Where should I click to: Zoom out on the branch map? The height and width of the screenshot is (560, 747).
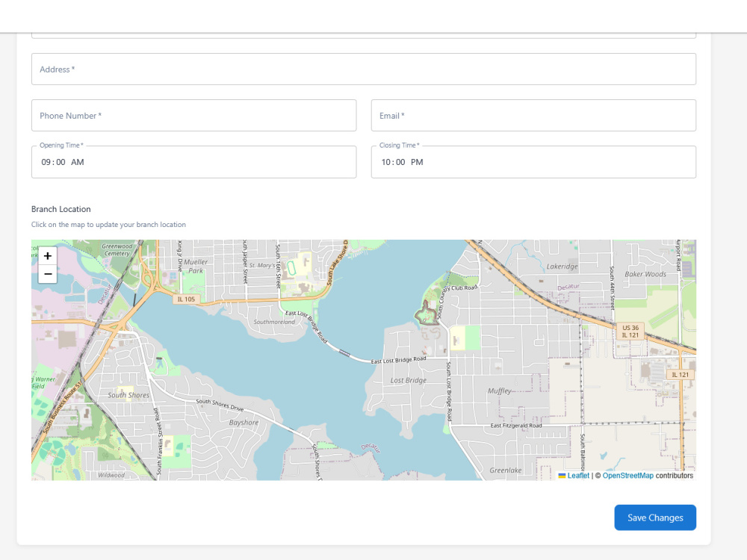[48, 274]
